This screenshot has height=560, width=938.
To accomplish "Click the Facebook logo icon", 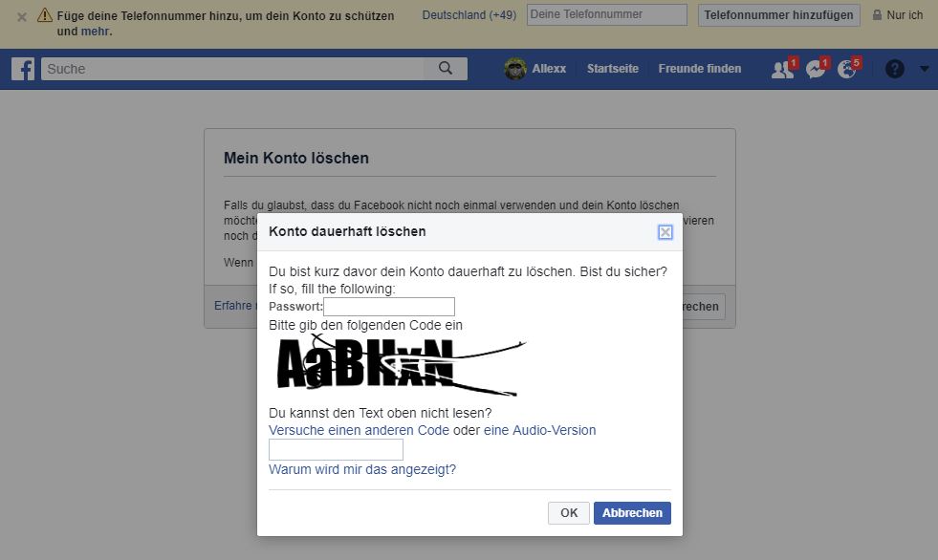I will (23, 70).
